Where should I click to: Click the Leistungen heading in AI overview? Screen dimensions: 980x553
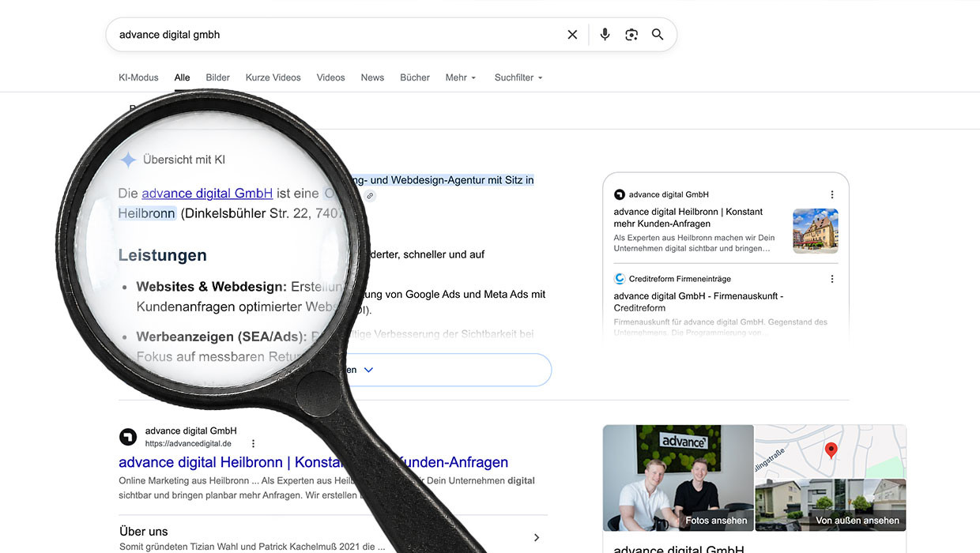point(163,255)
